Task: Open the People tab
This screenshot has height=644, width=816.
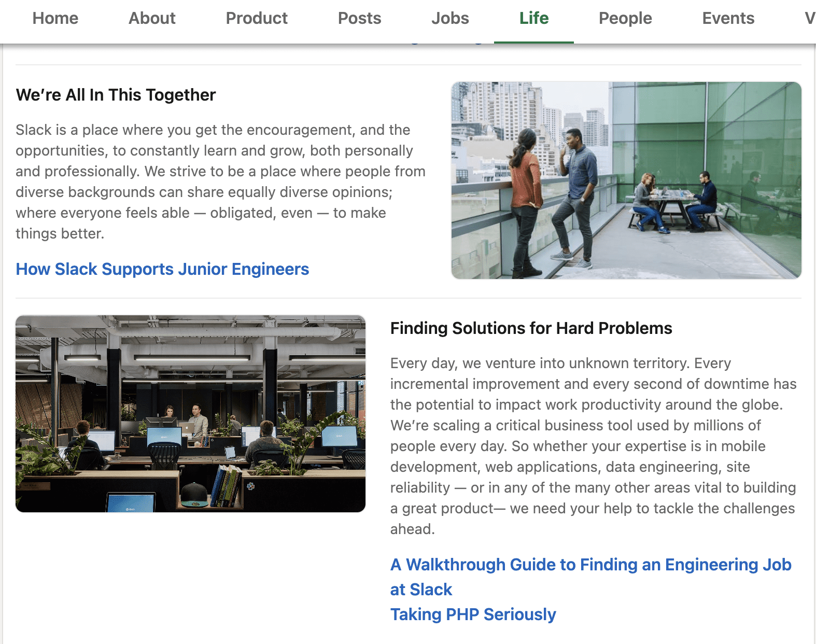Action: 625,19
